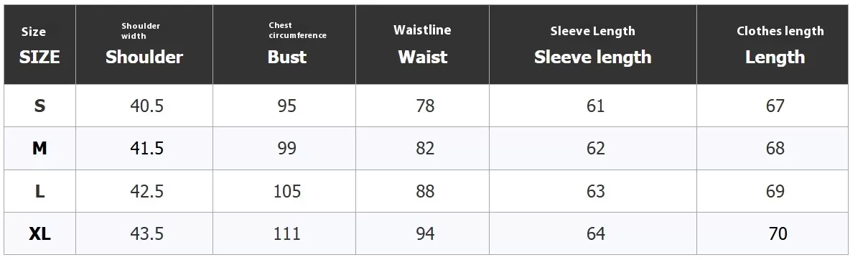This screenshot has width=868, height=260.
Task: Click the SIZE column header
Action: (39, 45)
